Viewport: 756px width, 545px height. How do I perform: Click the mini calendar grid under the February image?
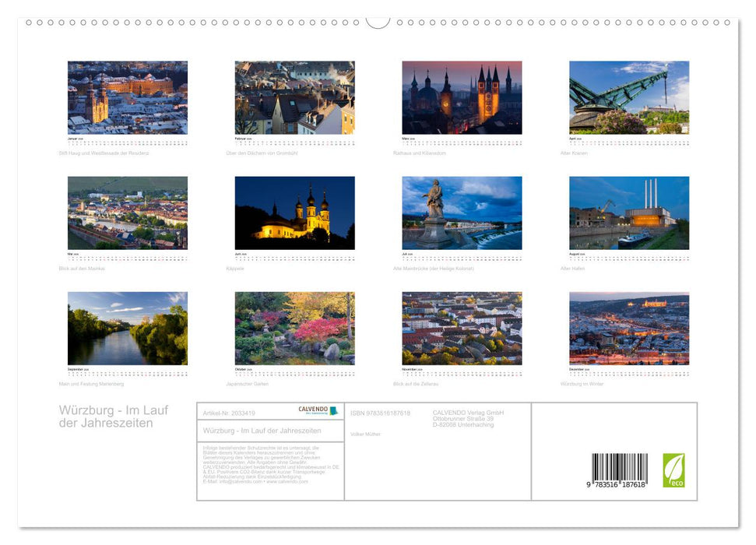click(x=294, y=142)
